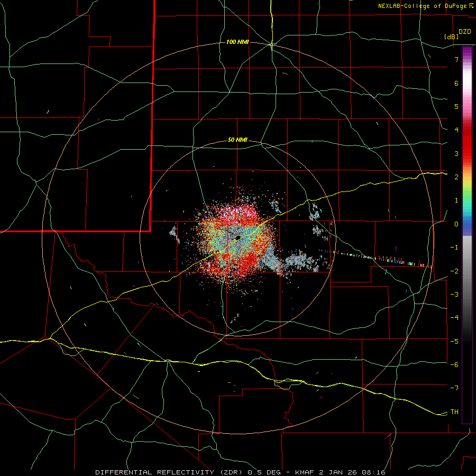Click the -2 dB scale label
The height and width of the screenshot is (476, 476).
coord(454,271)
